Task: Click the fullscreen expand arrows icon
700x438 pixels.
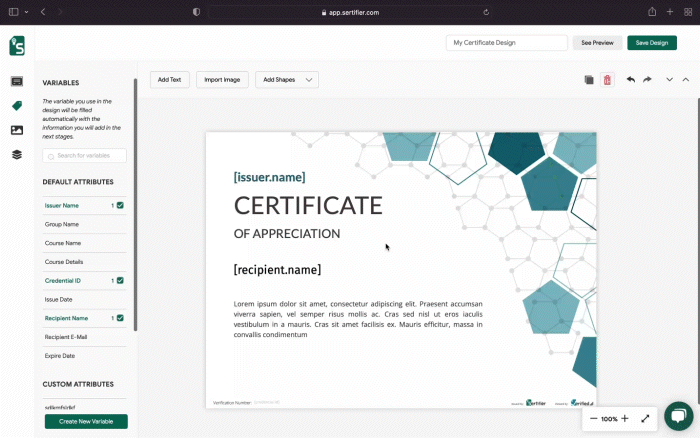Action: [x=645, y=419]
